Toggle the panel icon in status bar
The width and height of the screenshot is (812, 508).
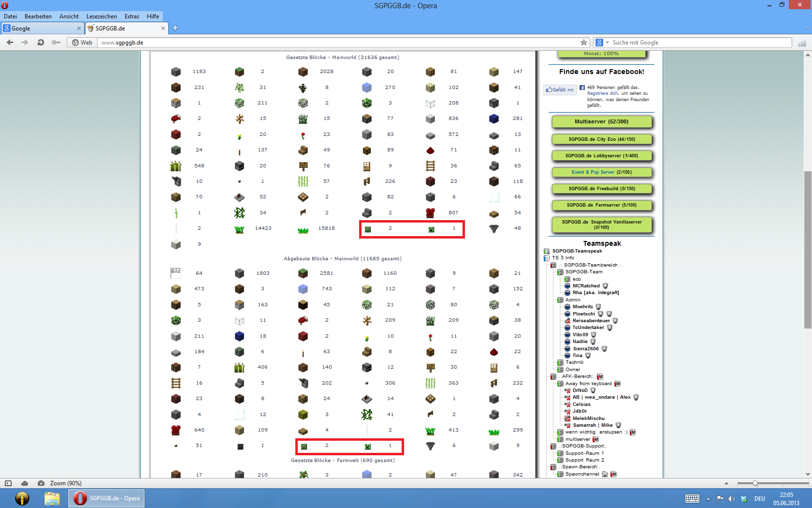click(8, 483)
